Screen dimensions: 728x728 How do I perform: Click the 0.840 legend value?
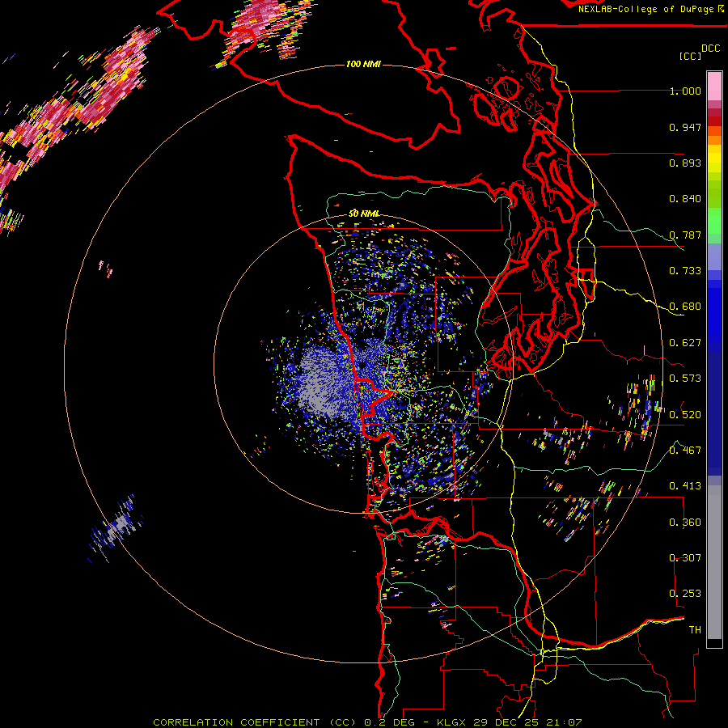click(685, 199)
